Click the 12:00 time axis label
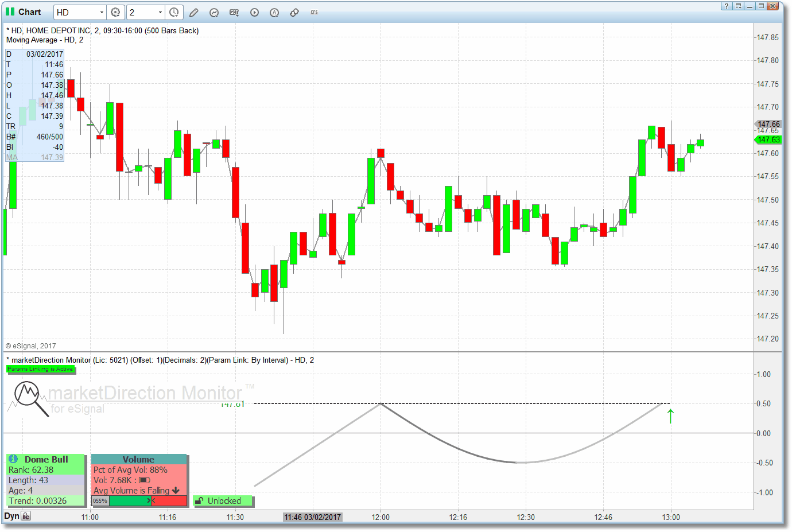Viewport: 792px width, 532px height. (x=381, y=517)
